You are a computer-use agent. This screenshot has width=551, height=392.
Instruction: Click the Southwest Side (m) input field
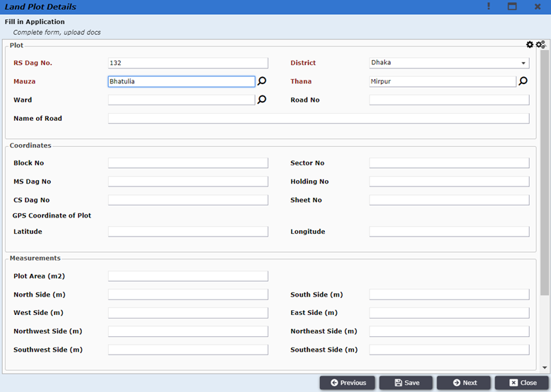[x=188, y=350]
